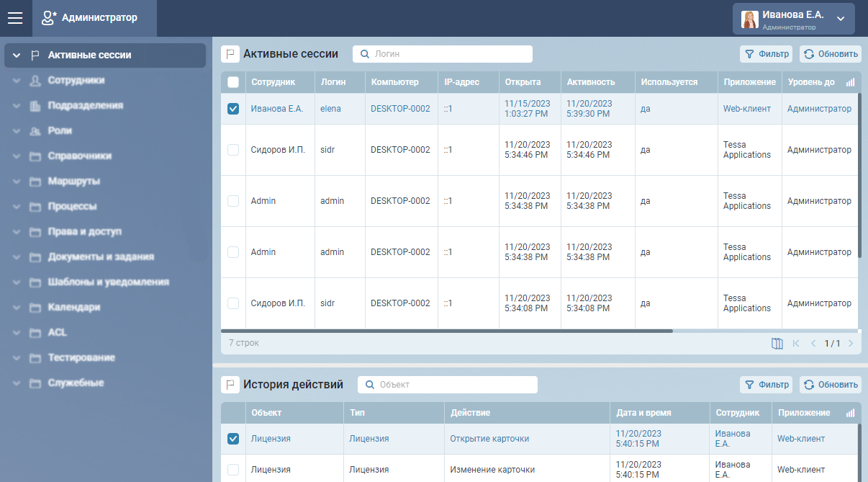Click user avatar of Иванова Е.А.

750,19
